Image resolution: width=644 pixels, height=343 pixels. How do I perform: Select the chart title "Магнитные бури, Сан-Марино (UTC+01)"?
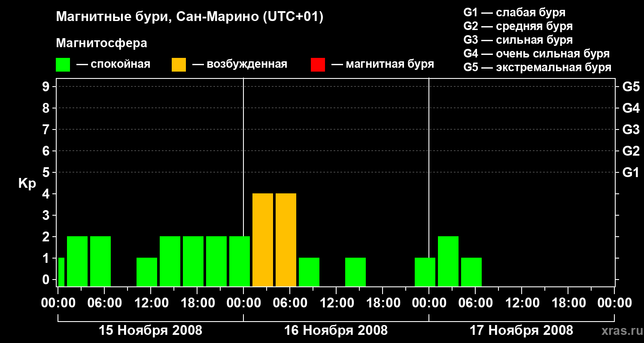pyautogui.click(x=189, y=17)
